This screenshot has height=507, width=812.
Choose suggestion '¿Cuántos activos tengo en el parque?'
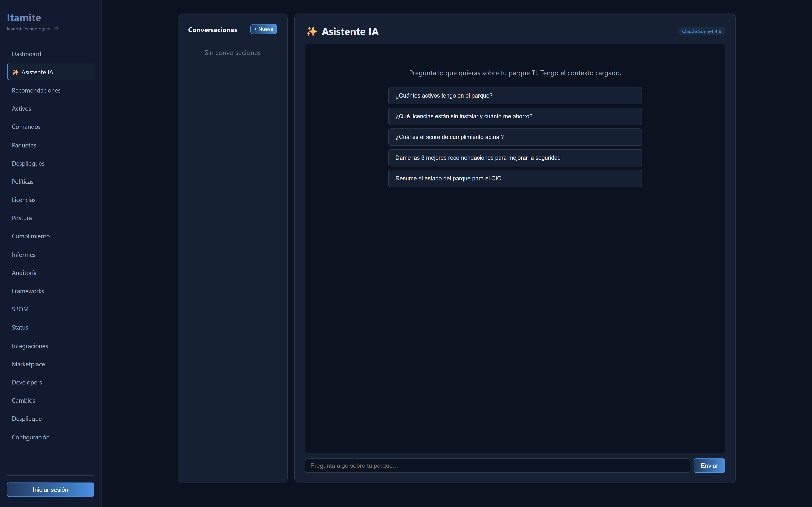click(x=515, y=95)
